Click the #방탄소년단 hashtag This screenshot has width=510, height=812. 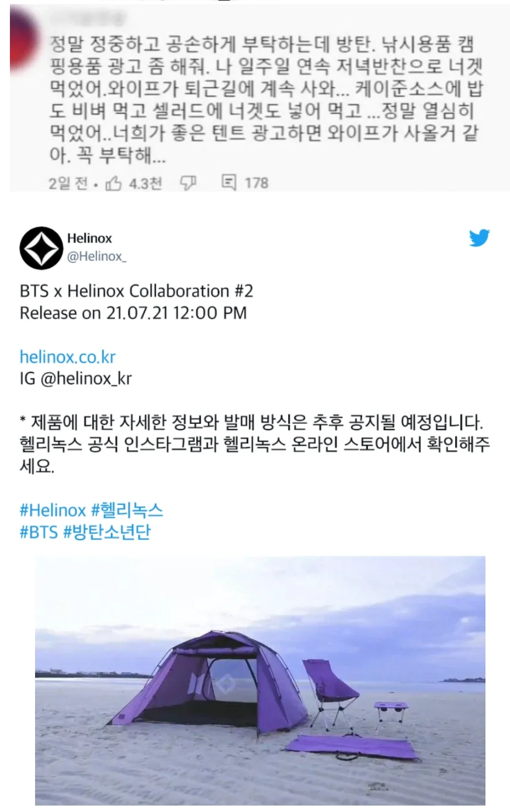(x=106, y=533)
